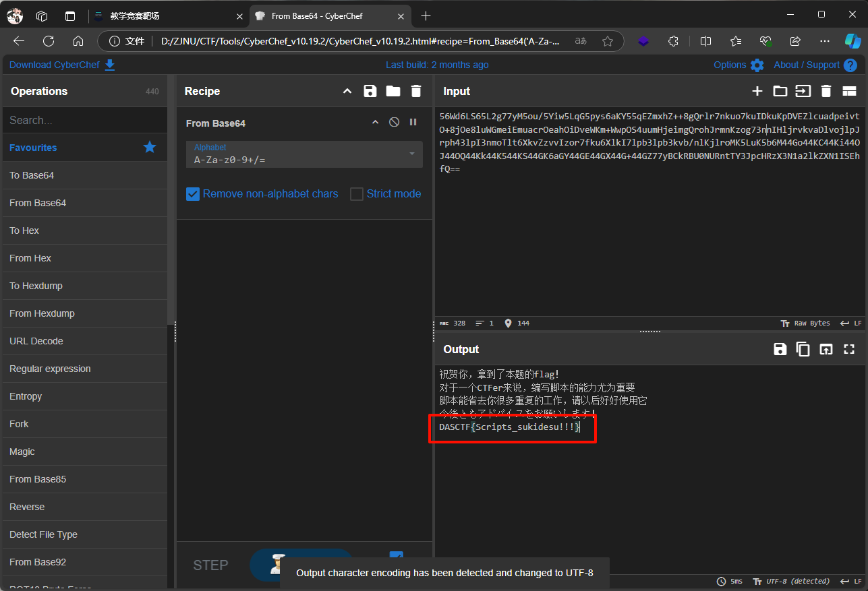868x591 pixels.
Task: Add this page to favorites
Action: (608, 41)
